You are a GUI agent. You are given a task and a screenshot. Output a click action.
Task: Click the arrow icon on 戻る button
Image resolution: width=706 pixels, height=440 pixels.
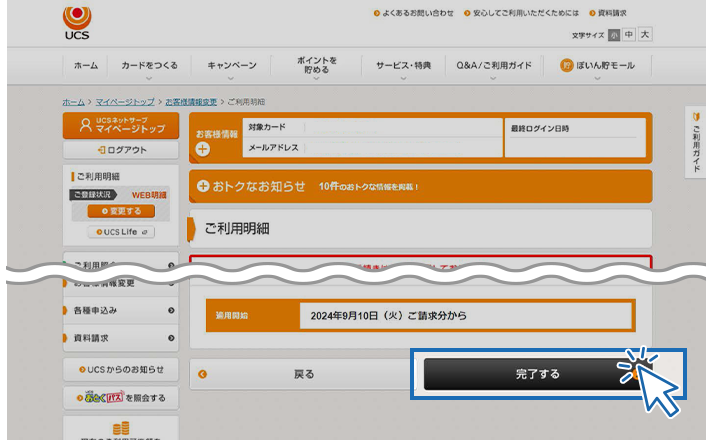(x=203, y=374)
